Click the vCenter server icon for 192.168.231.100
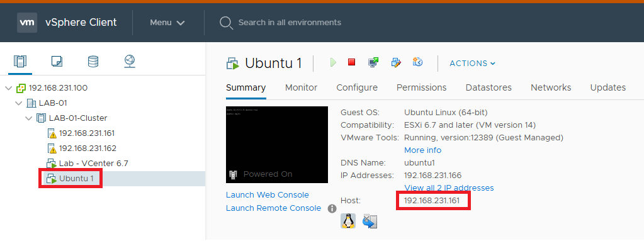The height and width of the screenshot is (241, 644). [21, 88]
